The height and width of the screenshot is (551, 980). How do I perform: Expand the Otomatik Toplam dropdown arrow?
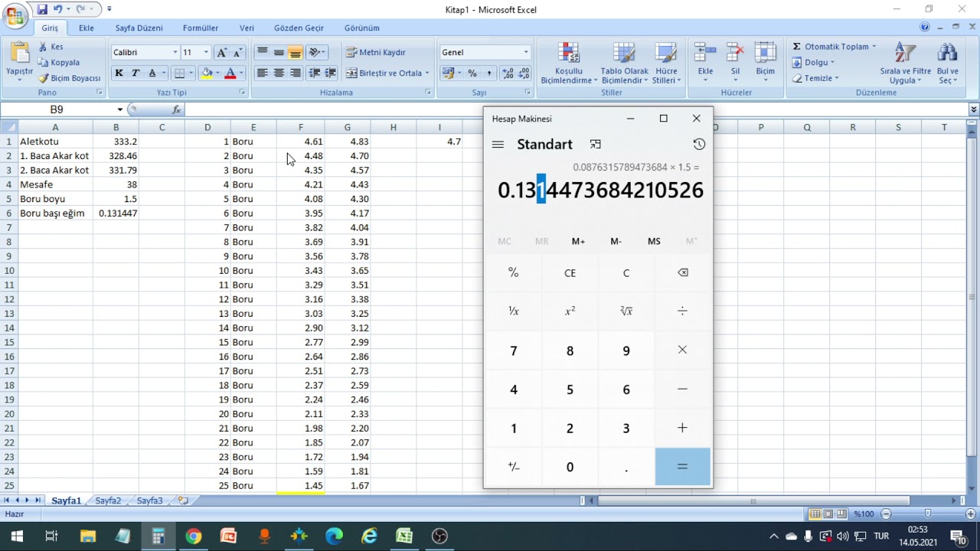tap(874, 47)
